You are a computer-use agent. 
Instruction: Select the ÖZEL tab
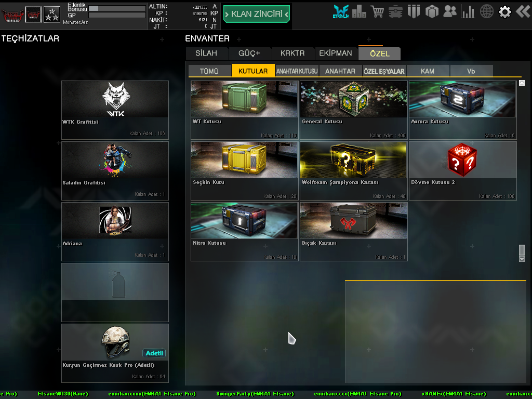pyautogui.click(x=379, y=54)
